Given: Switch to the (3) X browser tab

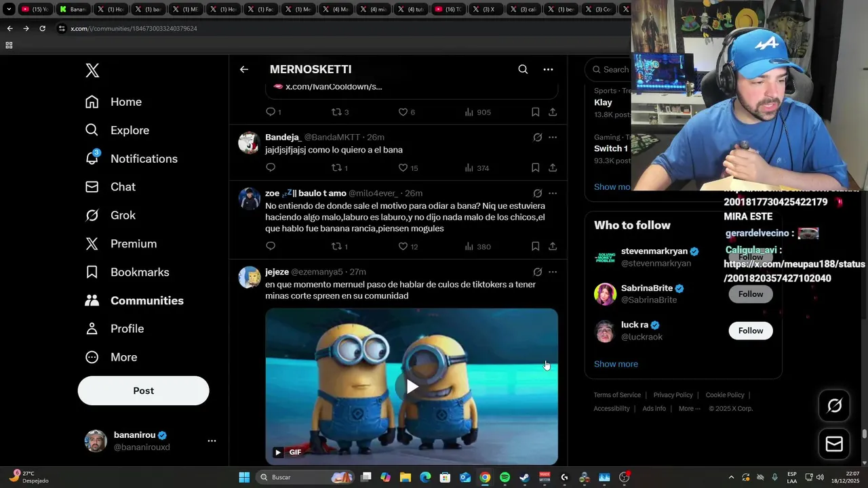Looking at the screenshot, I should 486,9.
